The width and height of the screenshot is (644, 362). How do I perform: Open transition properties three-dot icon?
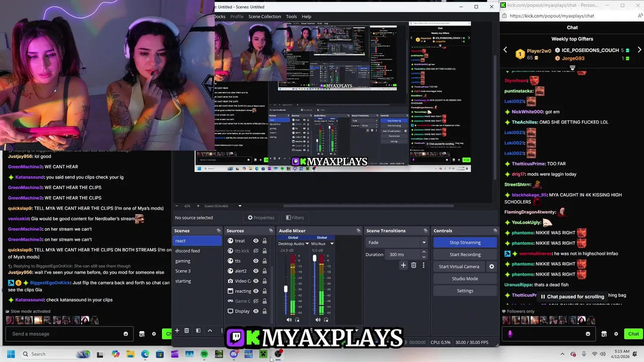(x=424, y=265)
